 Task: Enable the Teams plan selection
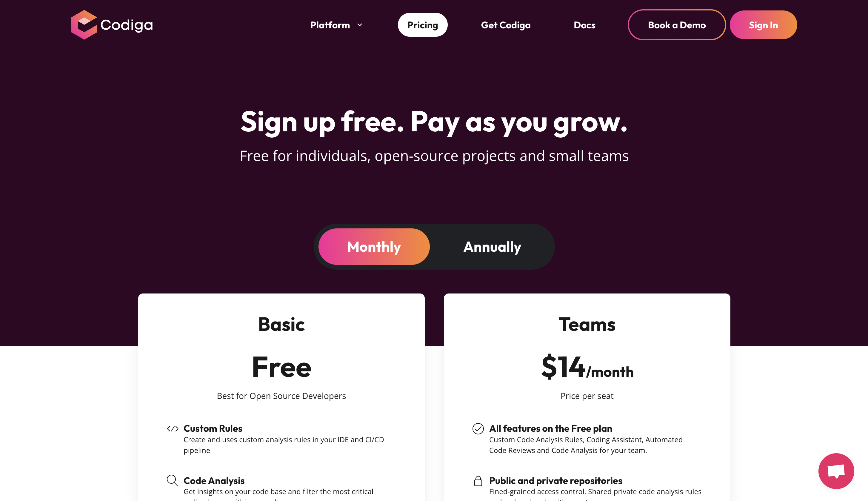(587, 325)
